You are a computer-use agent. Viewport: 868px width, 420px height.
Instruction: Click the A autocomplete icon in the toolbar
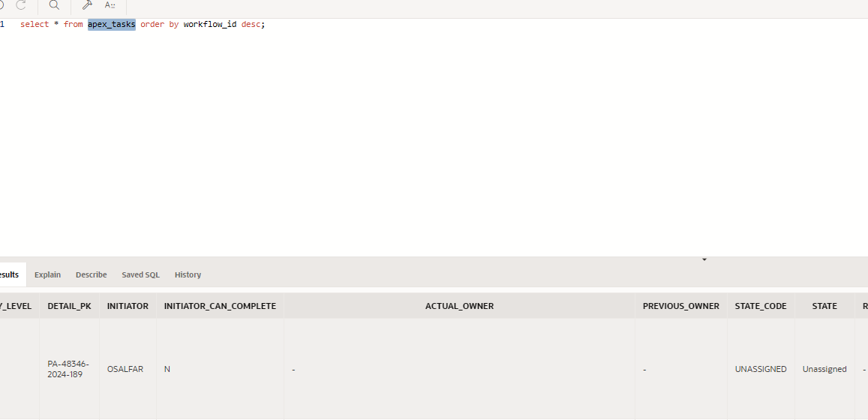tap(110, 5)
